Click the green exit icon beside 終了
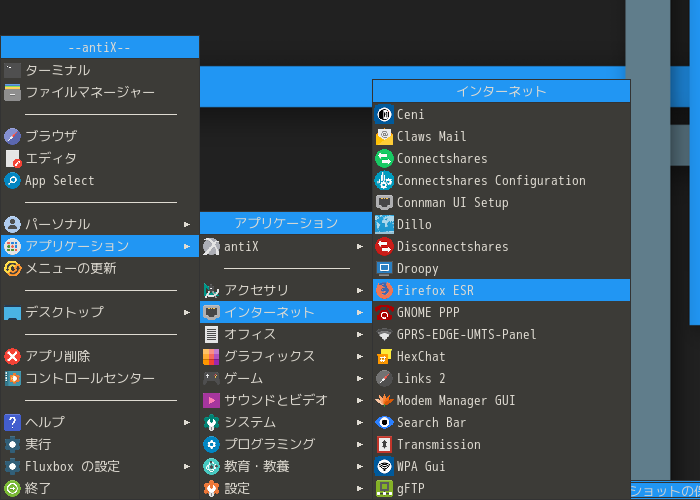This screenshot has height=500, width=700. [x=12, y=488]
